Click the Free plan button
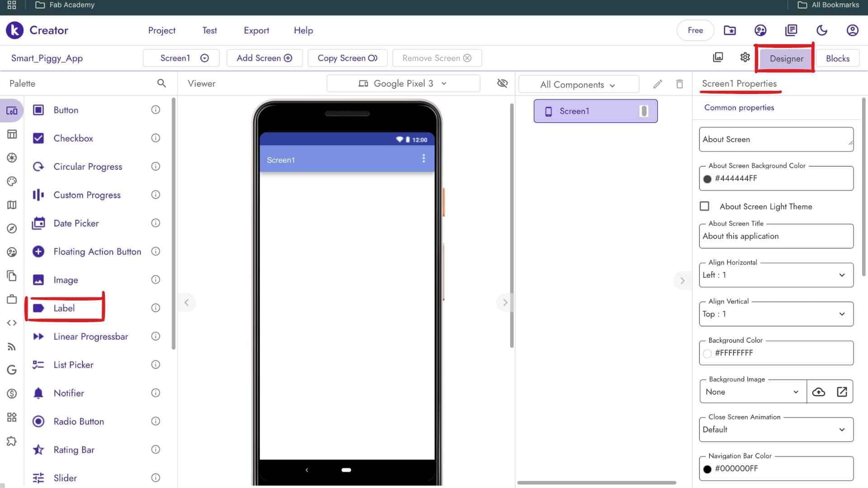 click(x=695, y=30)
